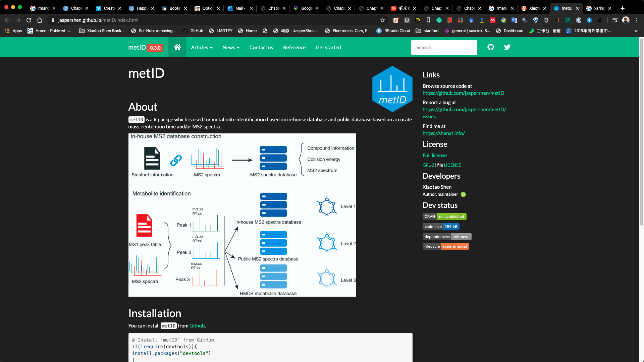The width and height of the screenshot is (644, 362).
Task: Open new browser tab with plus
Action: [623, 8]
